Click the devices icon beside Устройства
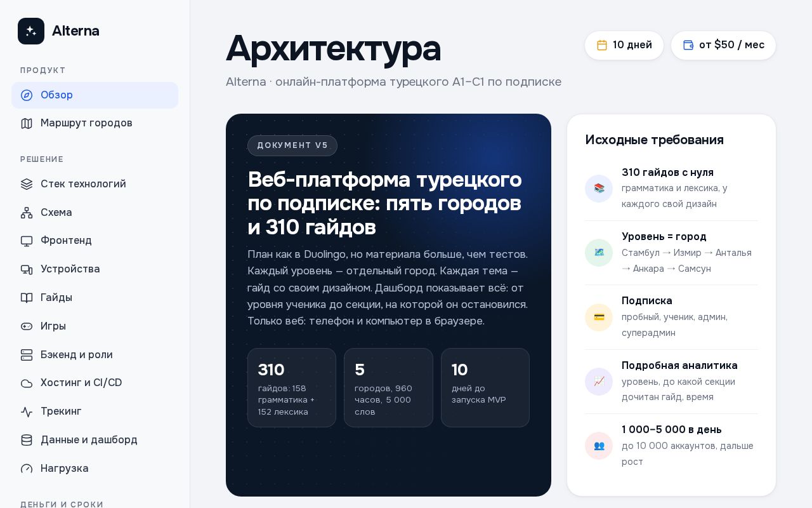Screen dimensions: 812x508 click(x=27, y=269)
